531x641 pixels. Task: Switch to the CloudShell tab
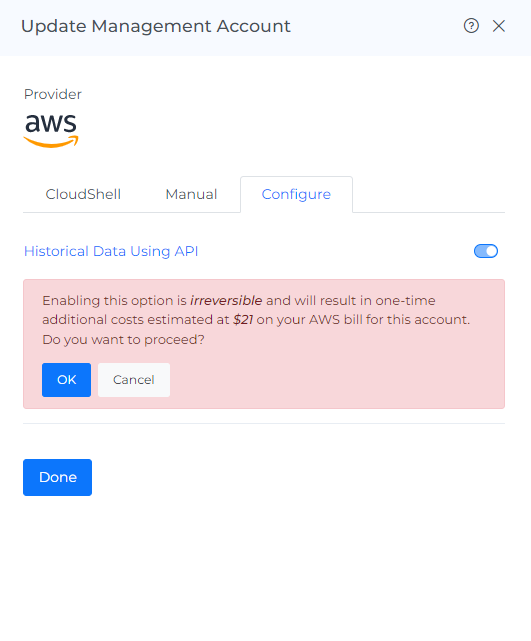pyautogui.click(x=83, y=194)
